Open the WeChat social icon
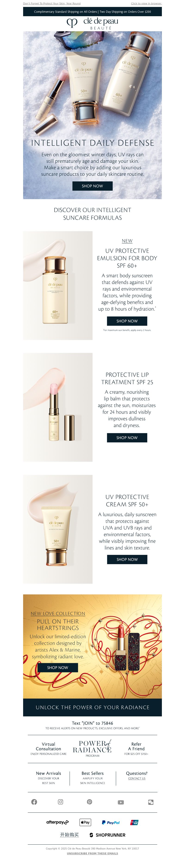 (x=151, y=802)
